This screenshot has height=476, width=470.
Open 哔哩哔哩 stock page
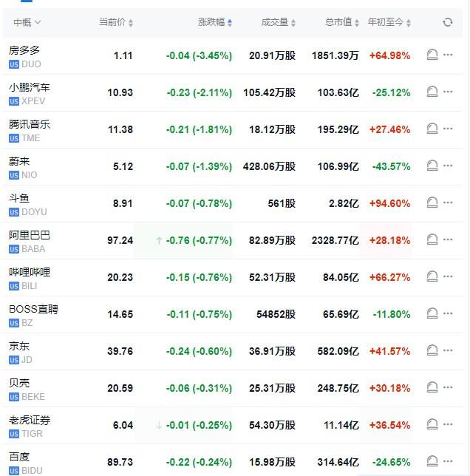(x=29, y=272)
